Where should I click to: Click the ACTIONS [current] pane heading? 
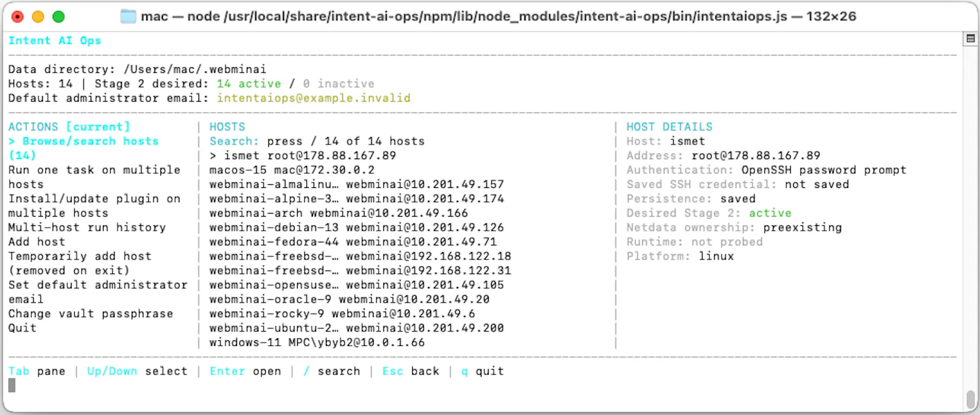69,127
